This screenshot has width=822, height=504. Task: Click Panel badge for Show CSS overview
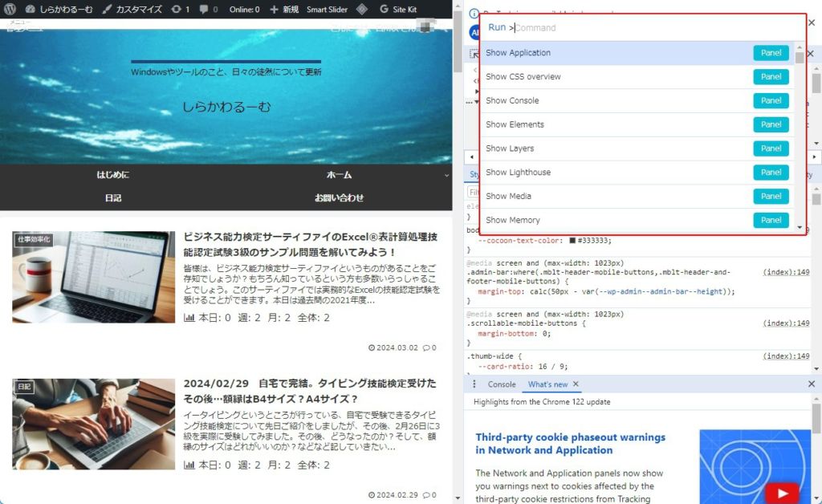(x=771, y=77)
